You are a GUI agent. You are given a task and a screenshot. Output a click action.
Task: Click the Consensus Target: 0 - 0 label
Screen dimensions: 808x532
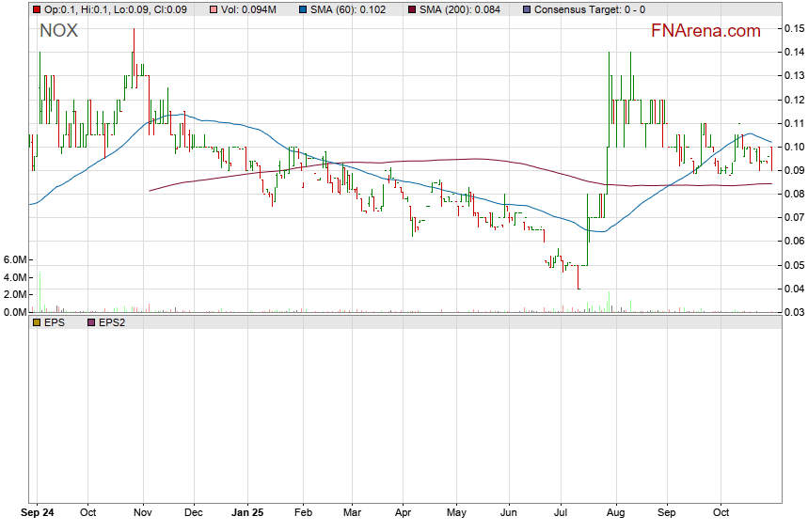tap(589, 9)
